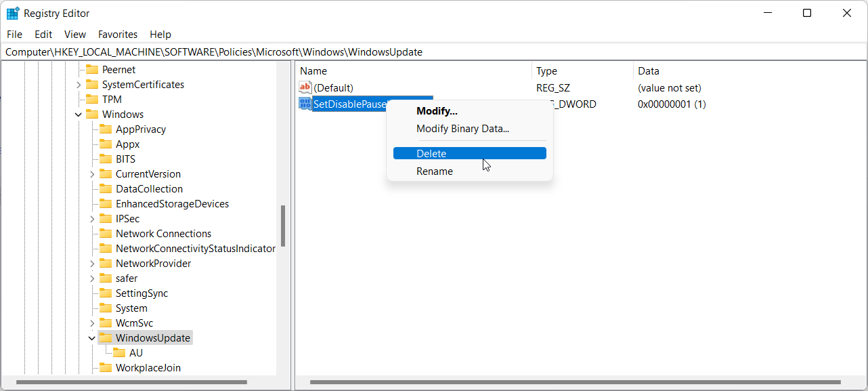Select the AppPrivacy folder icon

click(x=105, y=129)
